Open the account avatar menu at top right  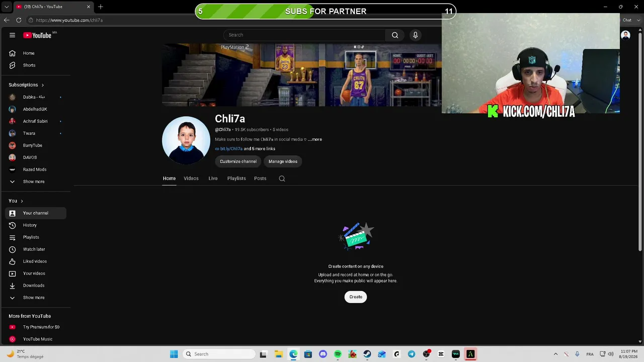pos(625,35)
